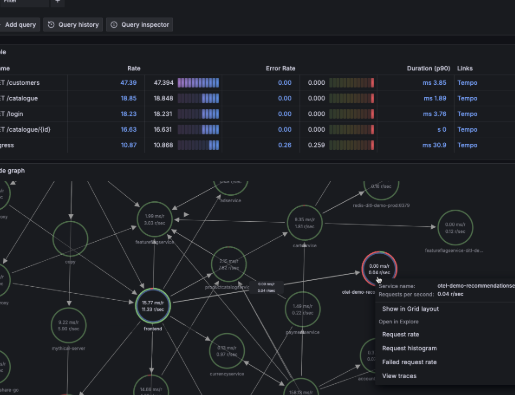Select the currencyservice node circle

tap(227, 351)
